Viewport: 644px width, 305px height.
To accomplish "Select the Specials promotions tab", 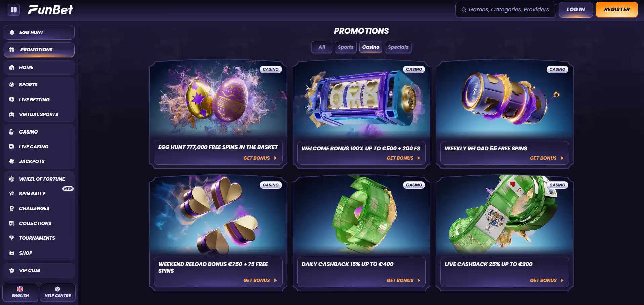I will [398, 47].
